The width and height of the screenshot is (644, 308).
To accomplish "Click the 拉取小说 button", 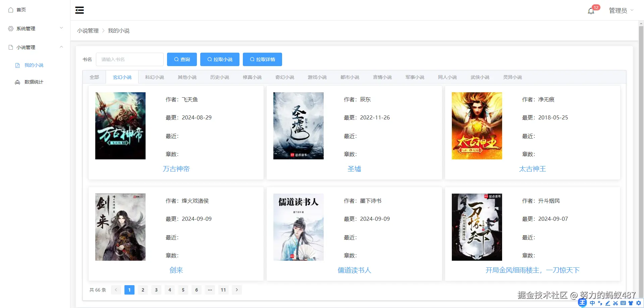I will (220, 59).
